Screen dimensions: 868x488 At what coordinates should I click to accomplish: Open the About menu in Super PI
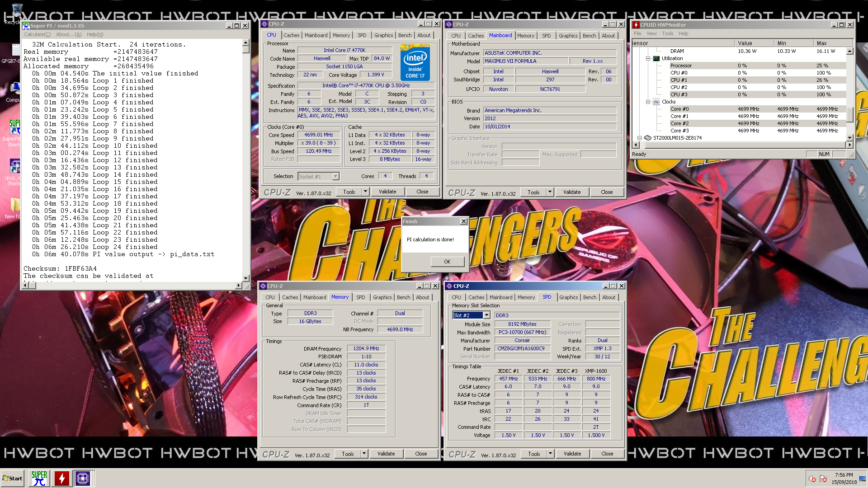point(69,34)
